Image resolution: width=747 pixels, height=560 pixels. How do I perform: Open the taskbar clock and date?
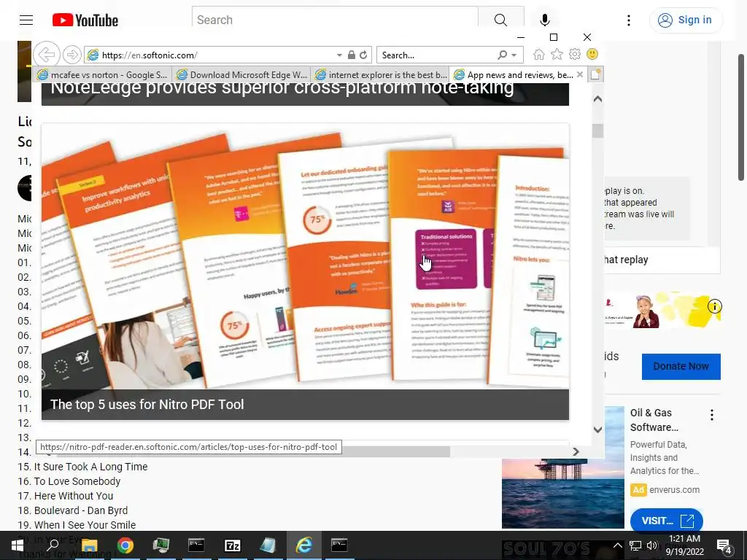684,545
